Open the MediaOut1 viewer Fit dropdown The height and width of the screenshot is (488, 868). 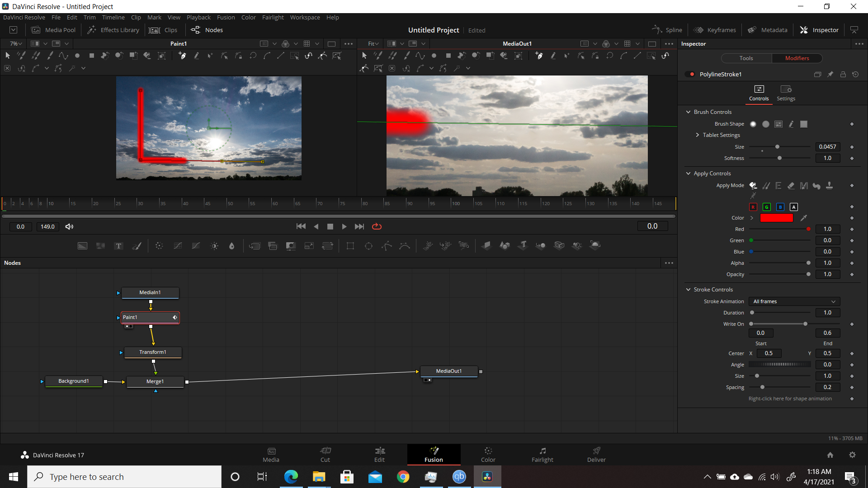point(373,44)
